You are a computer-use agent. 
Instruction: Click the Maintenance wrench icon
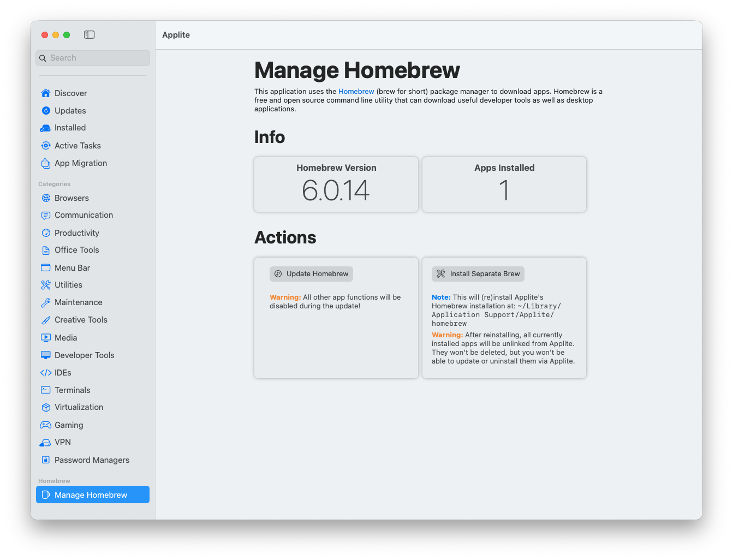click(x=46, y=302)
